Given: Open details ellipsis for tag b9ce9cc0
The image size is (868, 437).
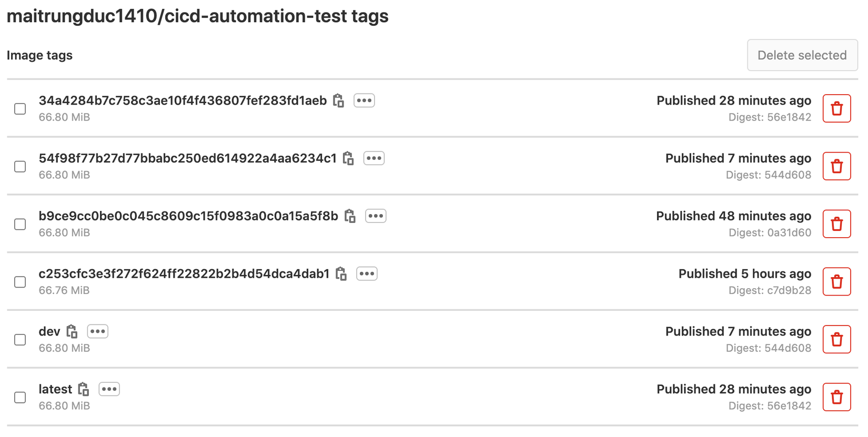Looking at the screenshot, I should (376, 216).
